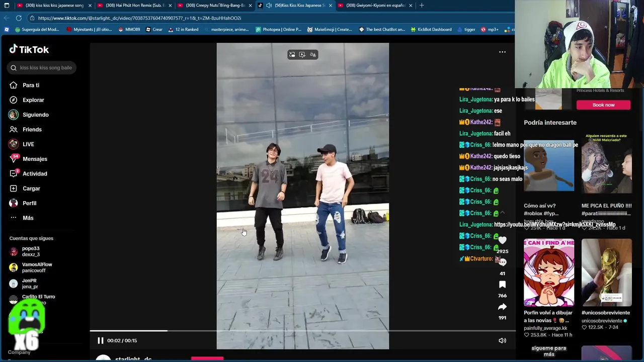This screenshot has height=362, width=644.
Task: Switch to 'Creepy Nuts Bling-Bang' tab
Action: click(214, 6)
